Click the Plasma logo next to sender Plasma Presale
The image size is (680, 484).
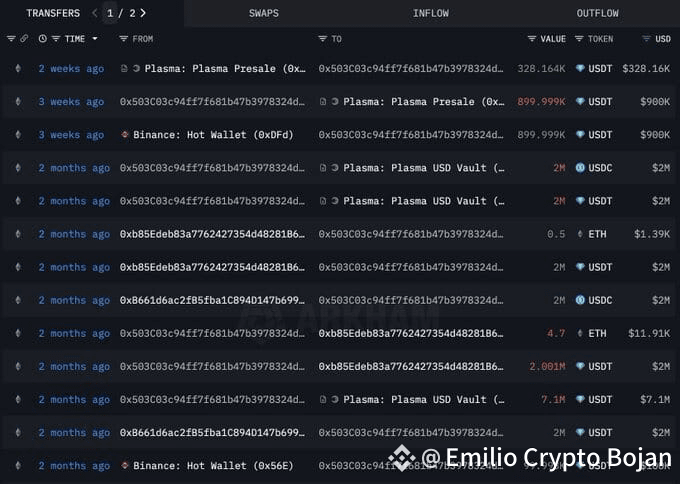point(136,69)
